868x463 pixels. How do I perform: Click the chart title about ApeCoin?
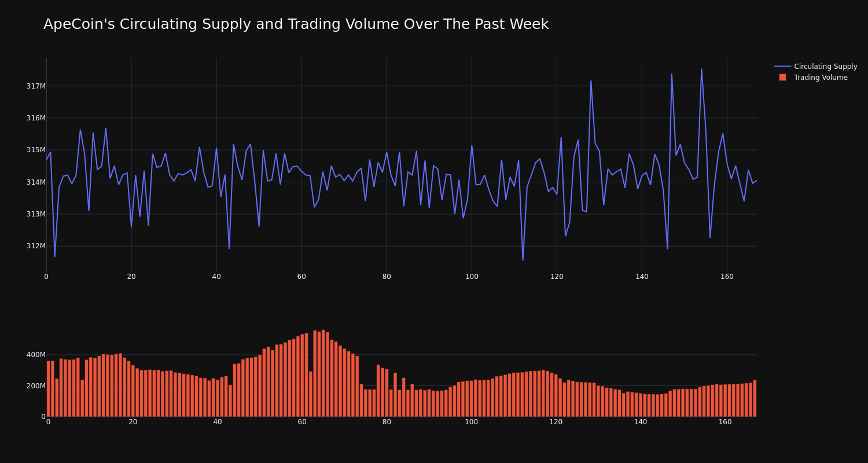coord(296,24)
